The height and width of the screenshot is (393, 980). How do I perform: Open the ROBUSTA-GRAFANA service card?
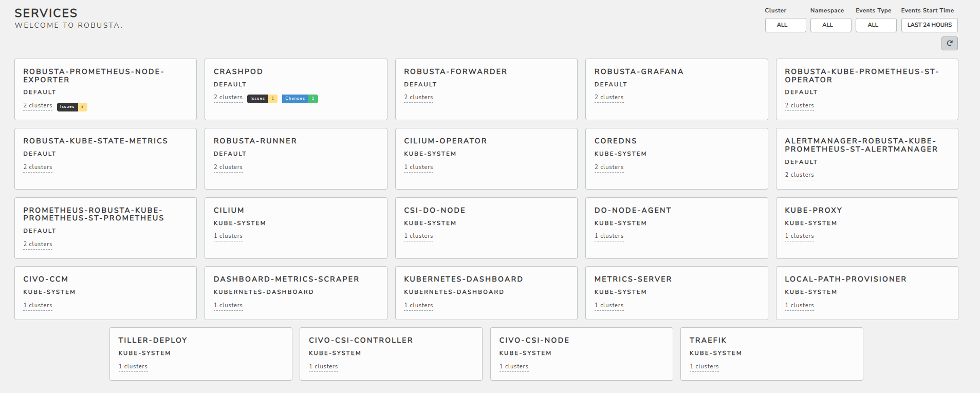(676, 89)
